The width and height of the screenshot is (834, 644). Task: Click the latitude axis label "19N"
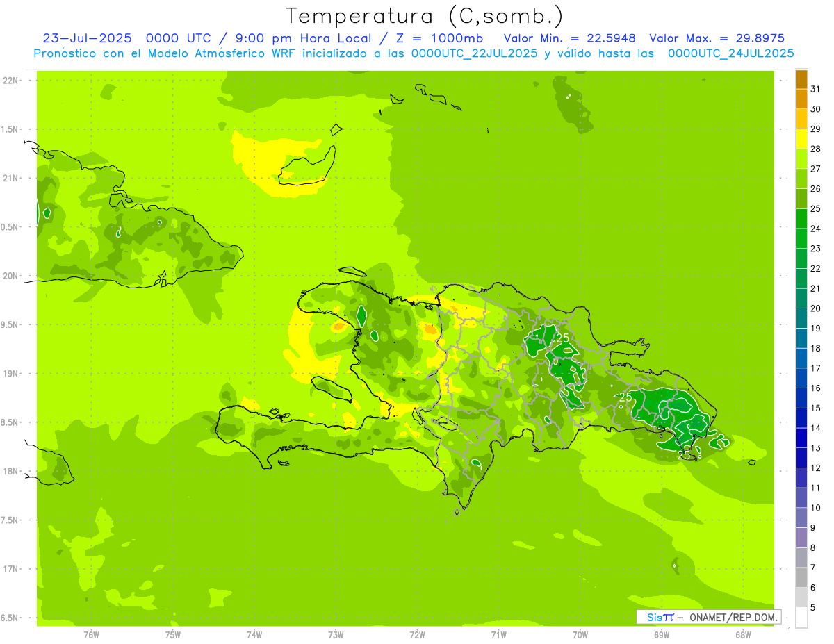point(11,374)
